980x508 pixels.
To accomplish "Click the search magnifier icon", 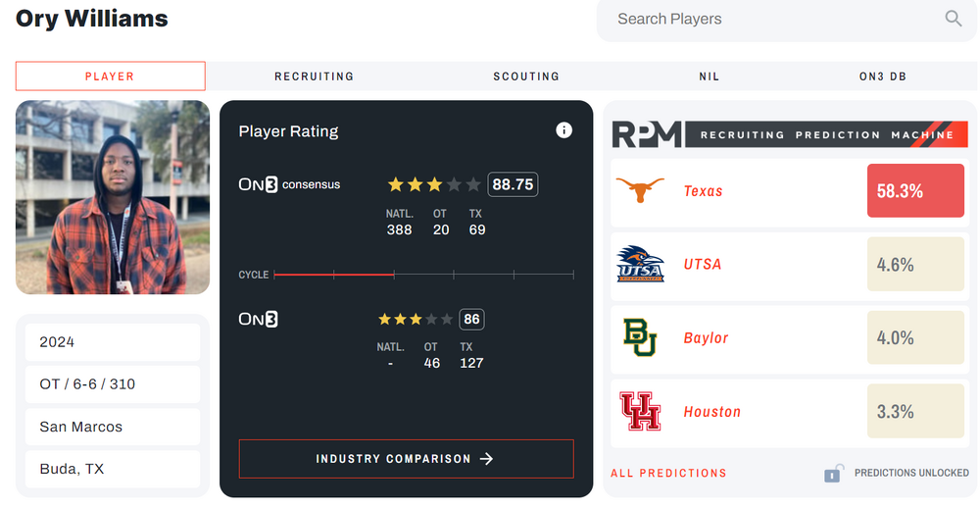I will click(x=953, y=19).
